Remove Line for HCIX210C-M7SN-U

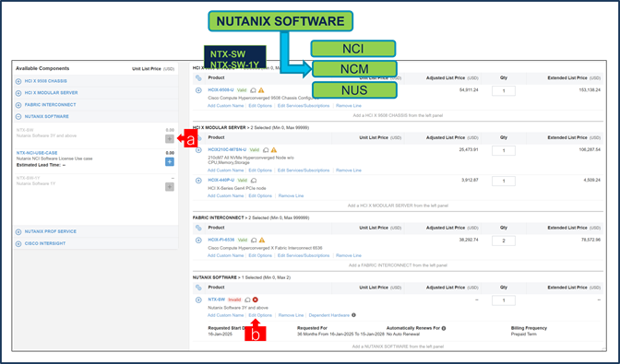pyautogui.click(x=349, y=170)
